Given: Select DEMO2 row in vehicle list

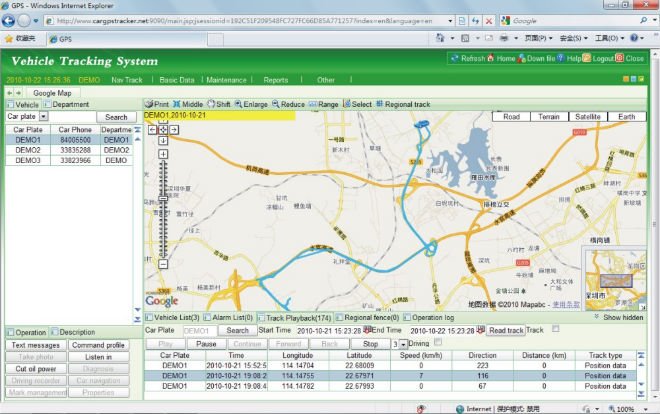Looking at the screenshot, I should point(69,150).
